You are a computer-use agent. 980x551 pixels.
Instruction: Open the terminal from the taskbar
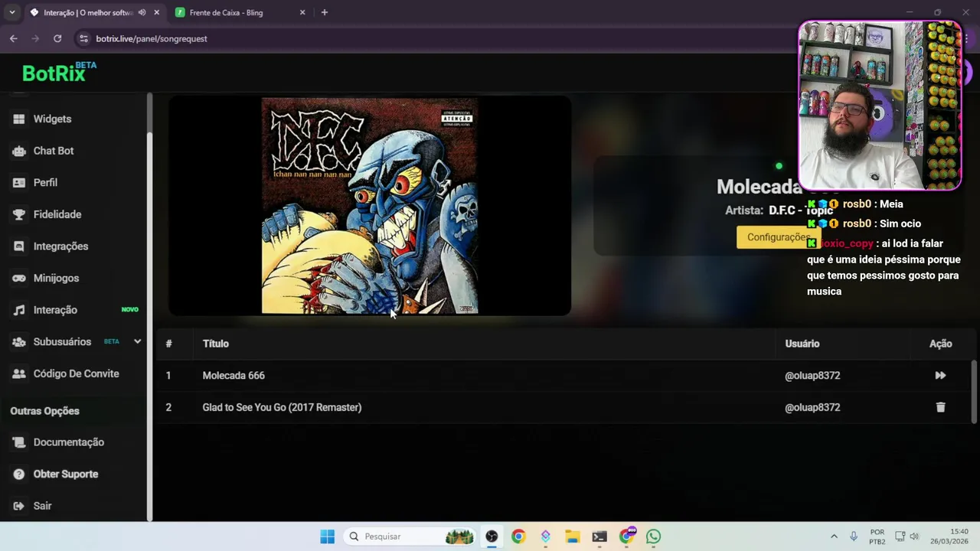click(599, 536)
